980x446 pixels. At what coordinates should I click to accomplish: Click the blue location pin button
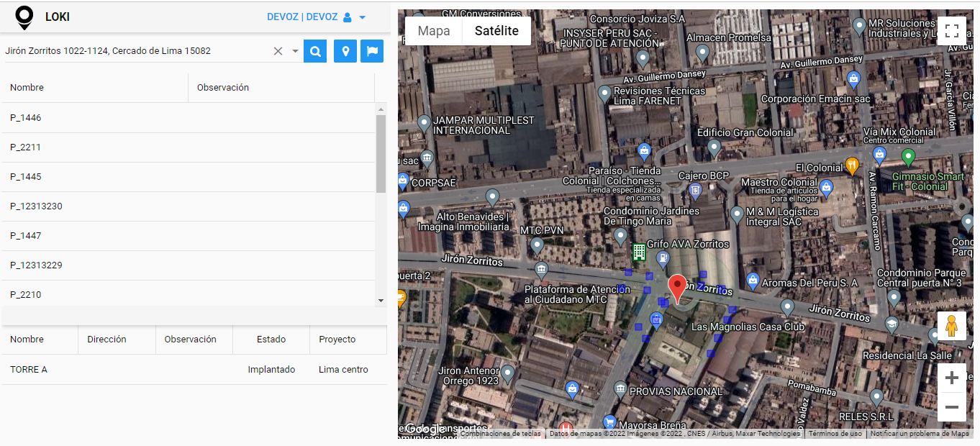345,51
